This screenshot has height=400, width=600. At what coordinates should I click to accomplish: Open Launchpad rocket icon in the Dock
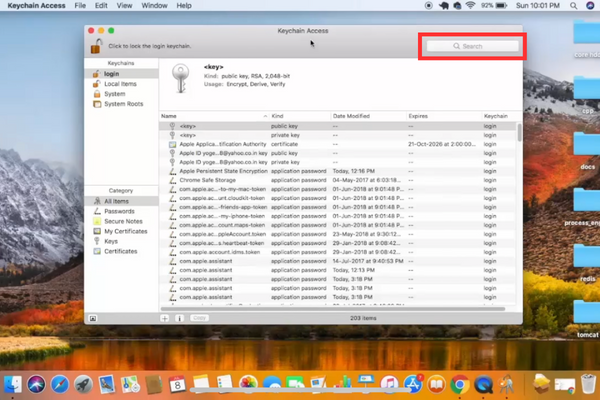tap(83, 384)
